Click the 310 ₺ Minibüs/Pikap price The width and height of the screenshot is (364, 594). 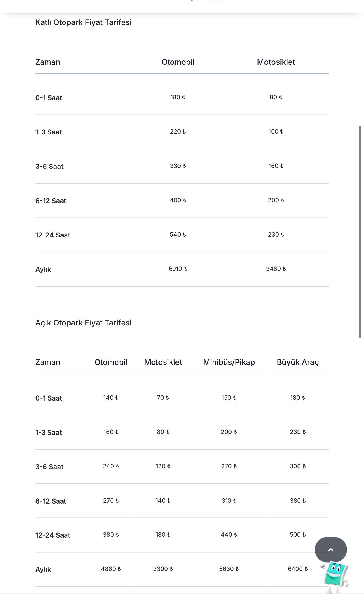pyautogui.click(x=229, y=501)
